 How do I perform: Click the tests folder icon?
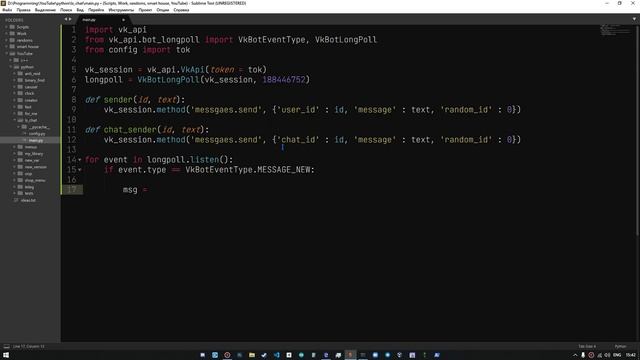(x=20, y=193)
